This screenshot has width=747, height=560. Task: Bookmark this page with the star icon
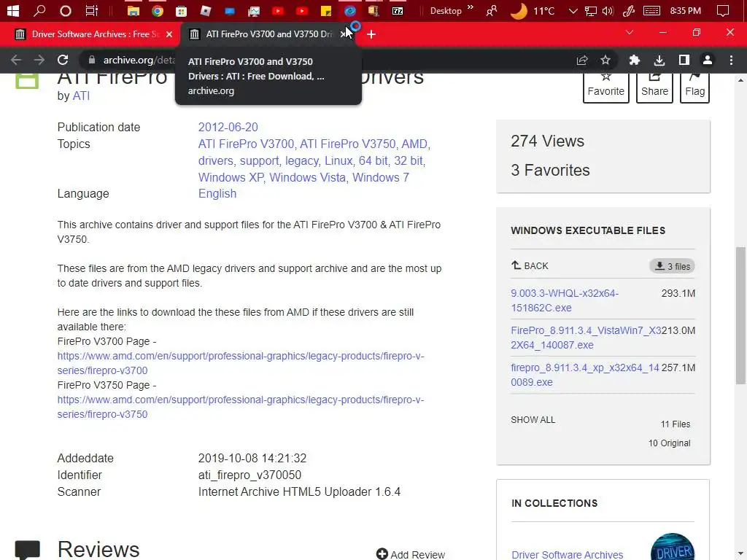tap(605, 60)
